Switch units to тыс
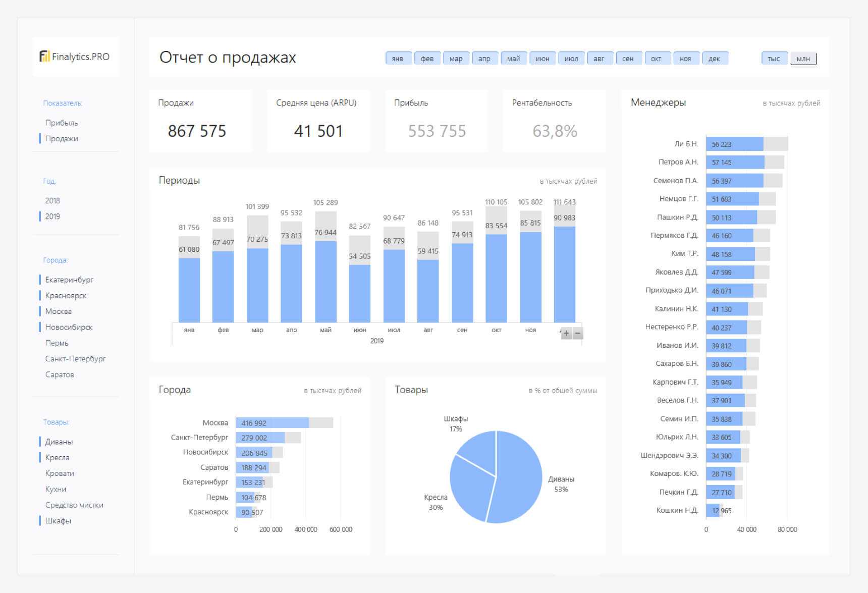Image resolution: width=868 pixels, height=593 pixels. tap(774, 59)
